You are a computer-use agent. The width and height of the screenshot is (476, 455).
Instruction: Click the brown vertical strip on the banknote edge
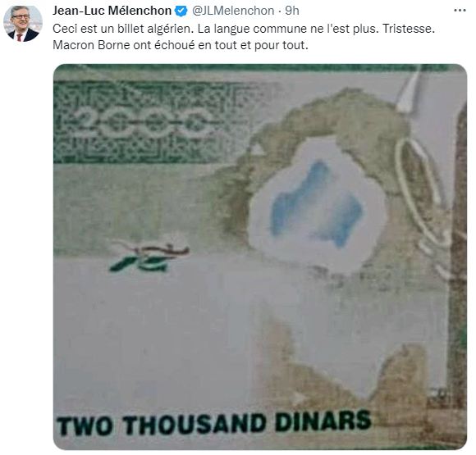458,257
